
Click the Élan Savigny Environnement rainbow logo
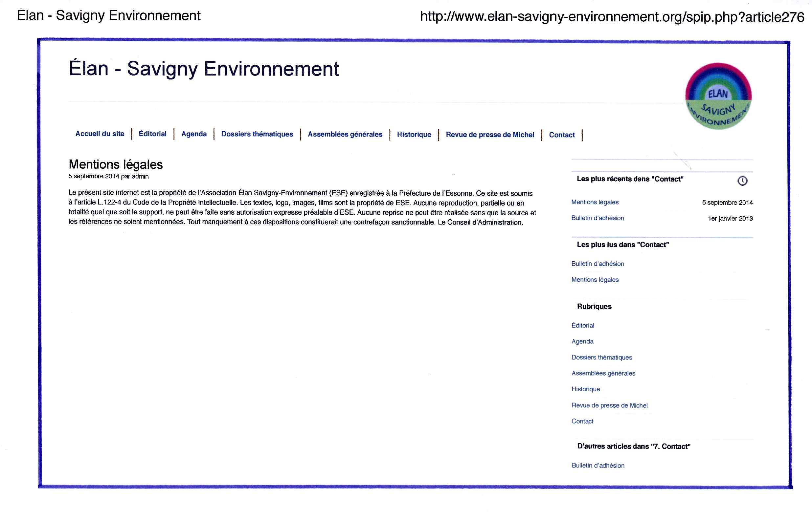718,96
